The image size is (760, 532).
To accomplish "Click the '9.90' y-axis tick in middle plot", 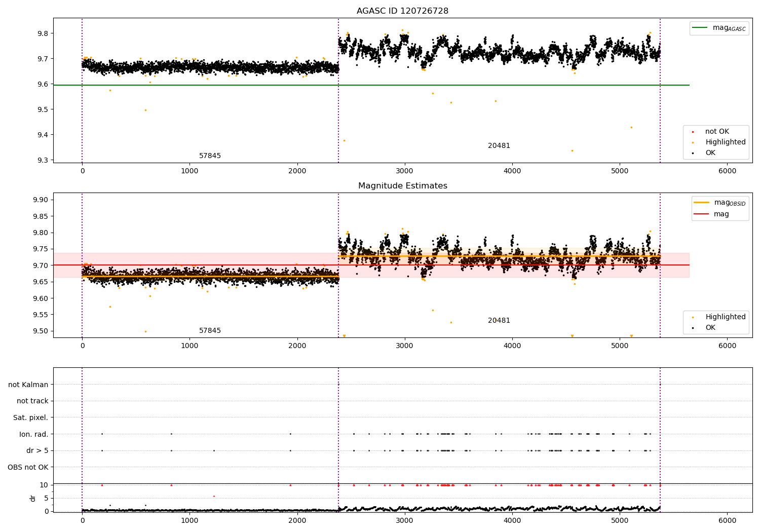I will coord(41,200).
